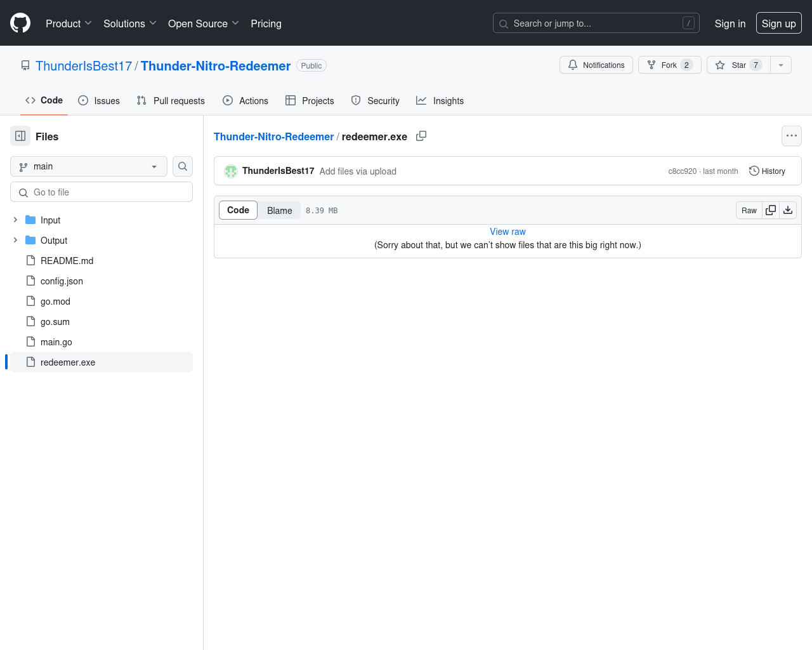The height and width of the screenshot is (650, 812).
Task: Switch to the Issues tab
Action: pyautogui.click(x=99, y=100)
